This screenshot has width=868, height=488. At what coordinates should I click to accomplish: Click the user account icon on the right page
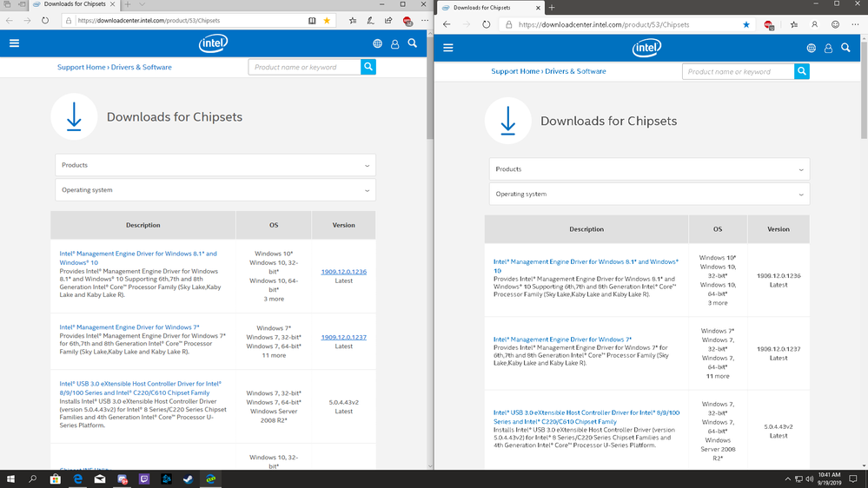coord(828,48)
